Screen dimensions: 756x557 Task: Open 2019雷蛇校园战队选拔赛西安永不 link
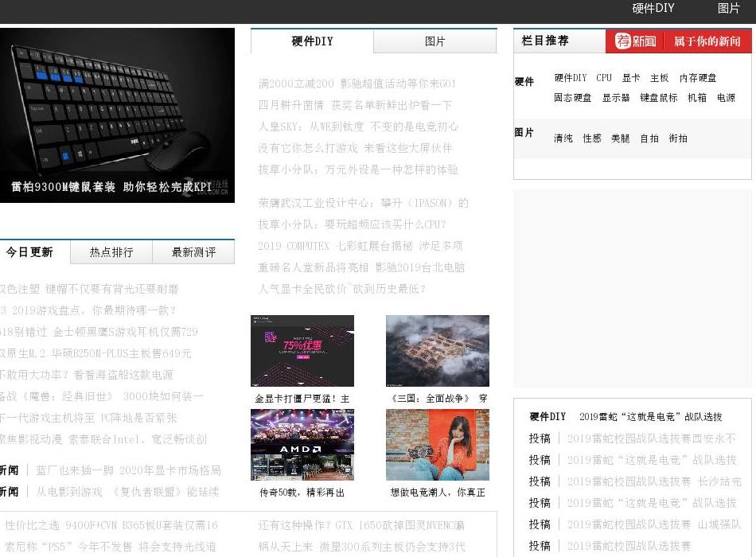click(x=652, y=438)
